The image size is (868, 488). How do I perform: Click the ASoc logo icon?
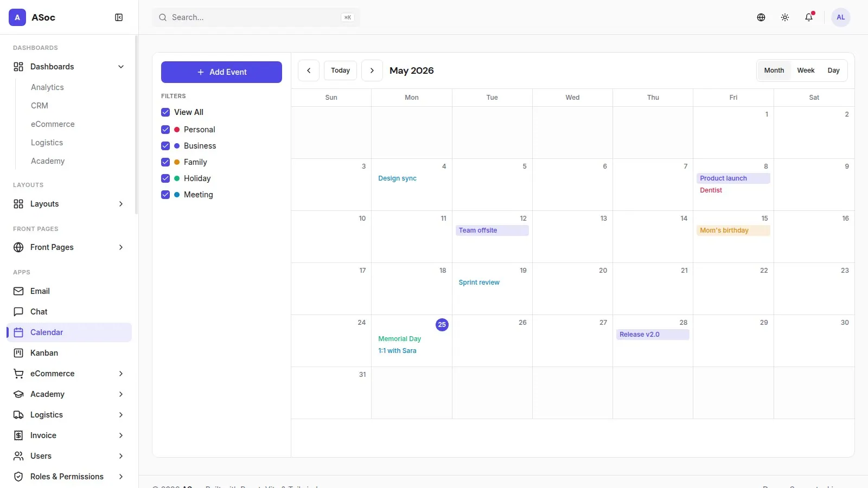pos(17,17)
